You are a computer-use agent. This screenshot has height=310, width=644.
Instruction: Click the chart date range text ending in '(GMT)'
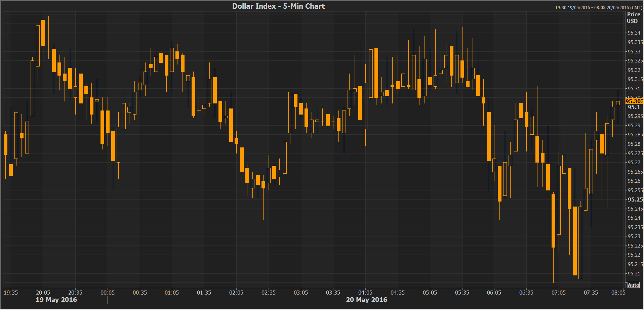point(599,7)
